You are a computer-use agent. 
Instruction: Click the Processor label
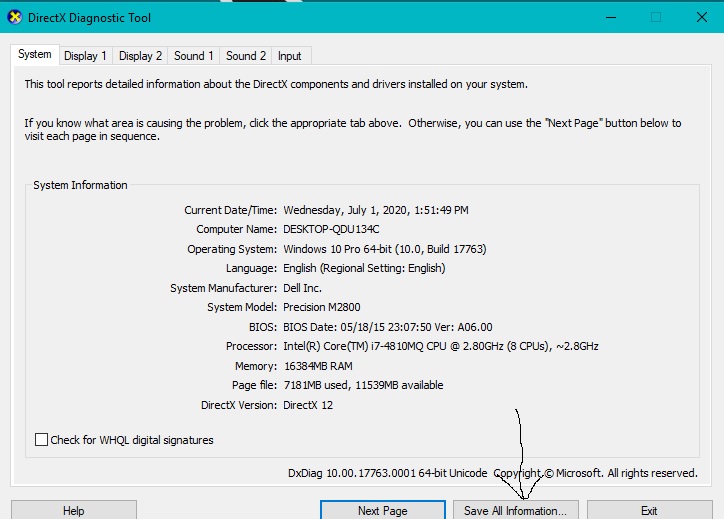click(x=251, y=346)
